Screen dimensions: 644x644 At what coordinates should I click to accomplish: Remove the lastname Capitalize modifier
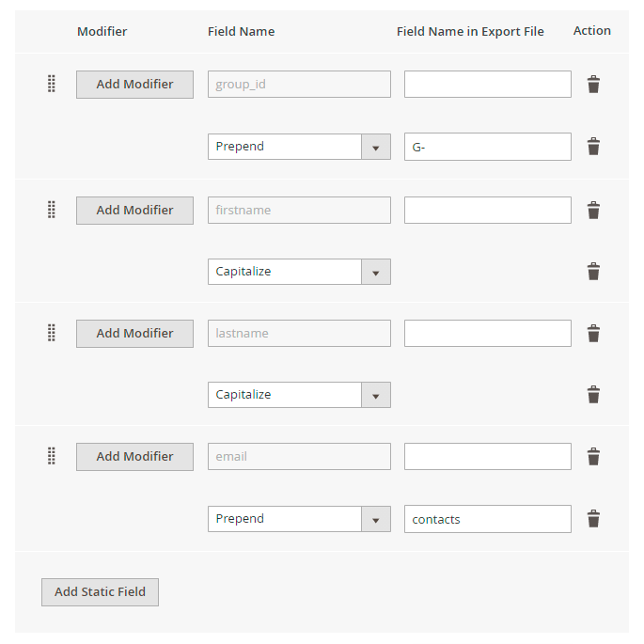click(593, 395)
